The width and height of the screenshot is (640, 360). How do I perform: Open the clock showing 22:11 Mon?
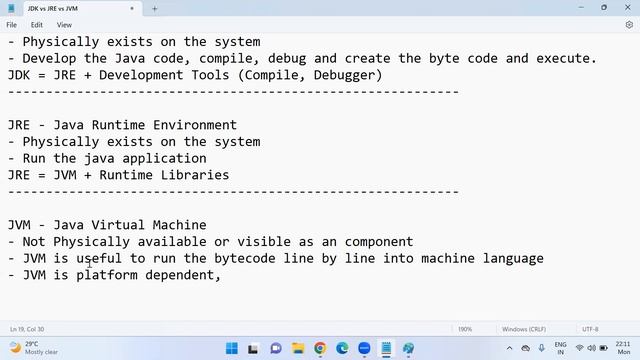click(623, 348)
